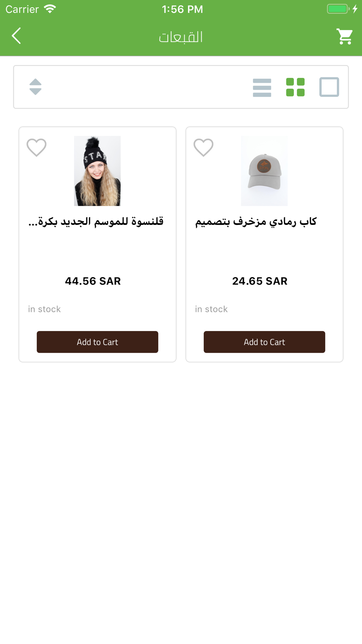Tap the 24.65 SAR price label

(260, 281)
